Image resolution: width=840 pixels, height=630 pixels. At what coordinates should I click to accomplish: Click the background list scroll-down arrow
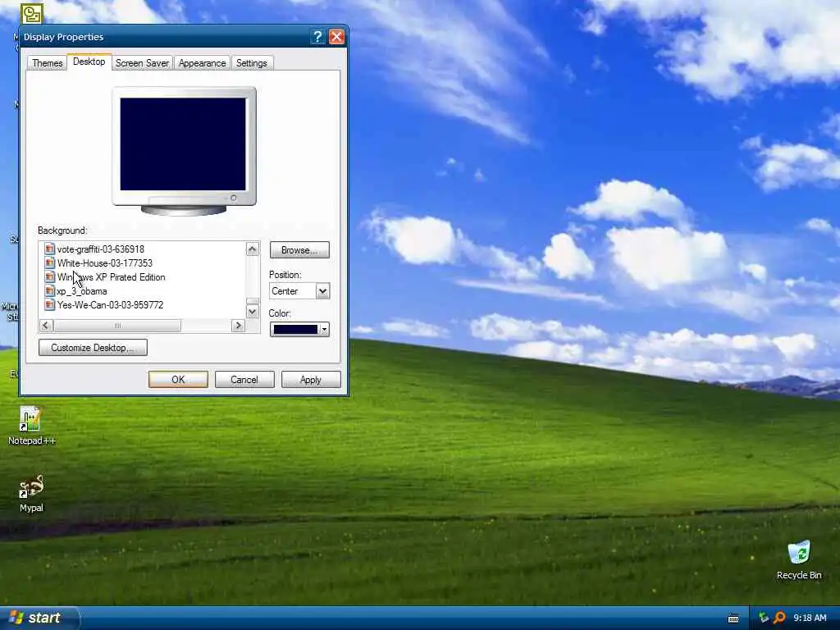(253, 311)
